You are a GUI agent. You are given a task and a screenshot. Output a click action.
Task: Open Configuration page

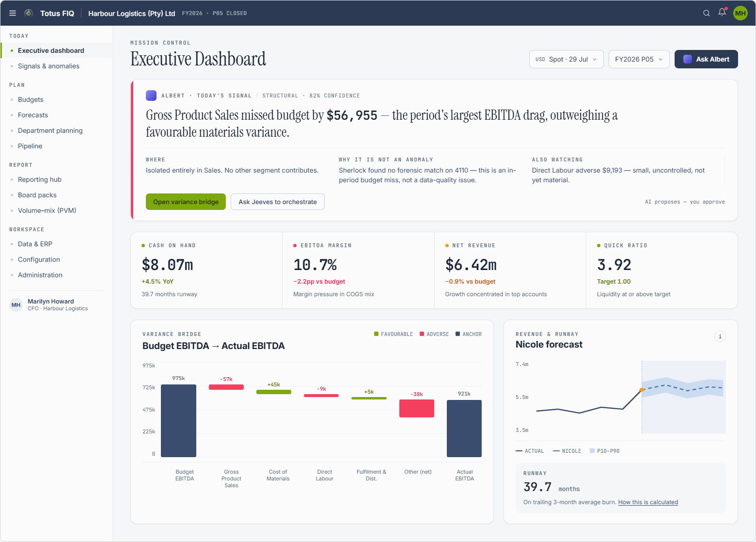tap(56, 259)
